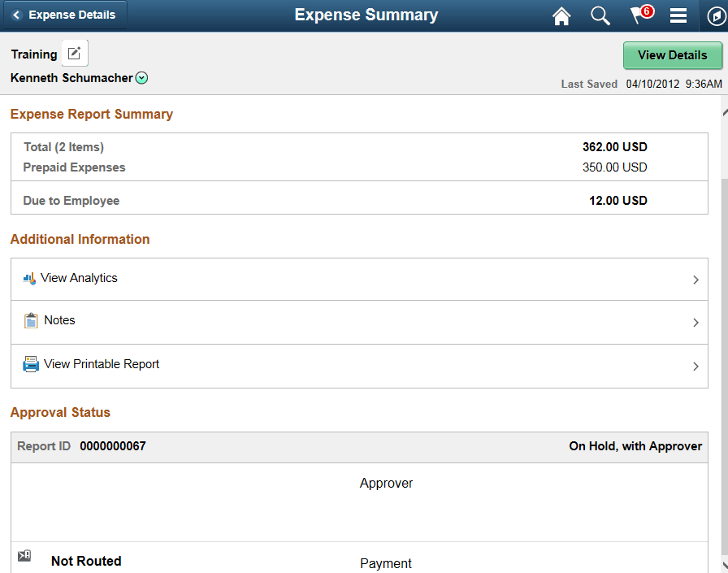
Task: Click the Not Routed status icon
Action: pyautogui.click(x=24, y=555)
